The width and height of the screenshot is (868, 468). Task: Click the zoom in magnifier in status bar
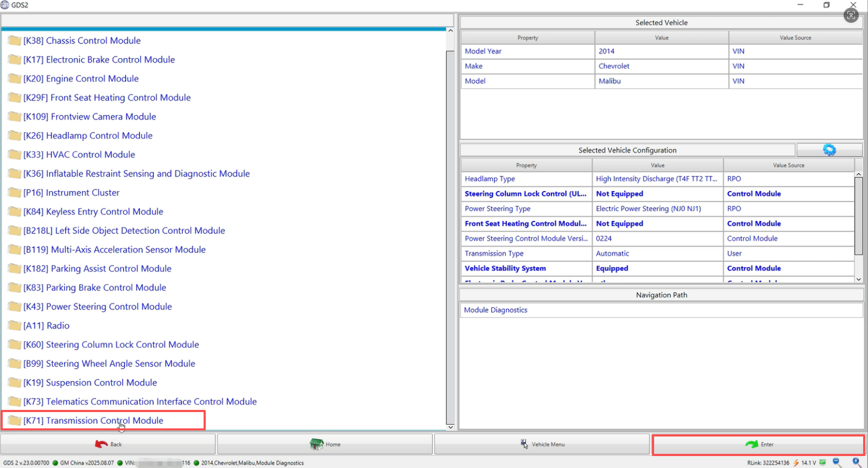click(x=857, y=462)
